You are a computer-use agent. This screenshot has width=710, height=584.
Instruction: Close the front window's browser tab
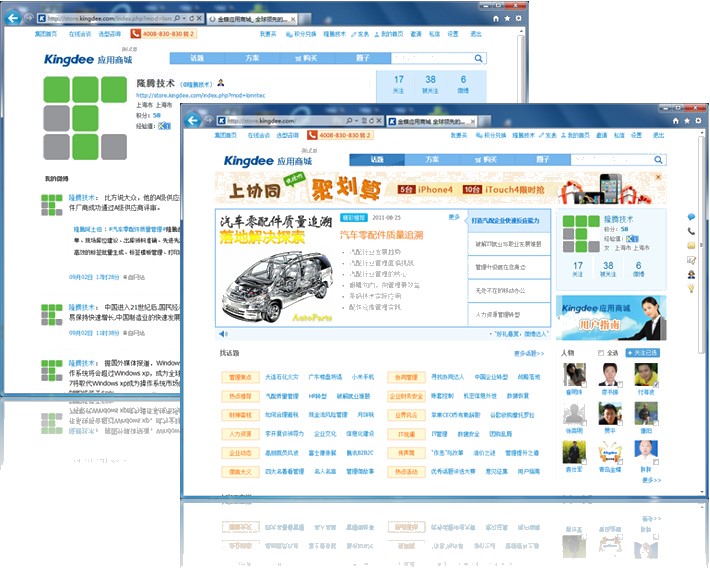(x=473, y=121)
